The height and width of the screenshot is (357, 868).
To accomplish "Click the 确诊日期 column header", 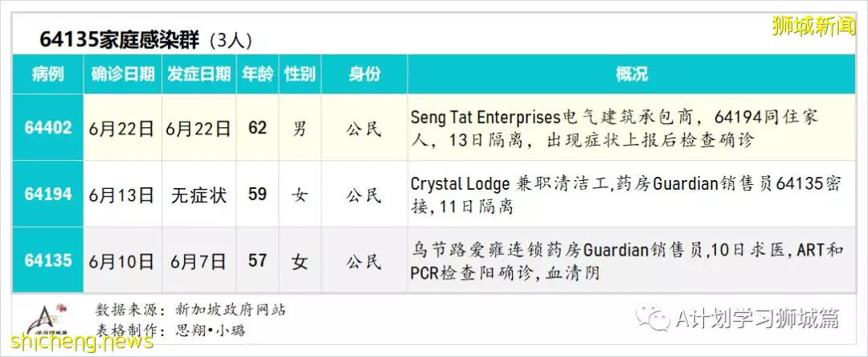I will pos(123,74).
